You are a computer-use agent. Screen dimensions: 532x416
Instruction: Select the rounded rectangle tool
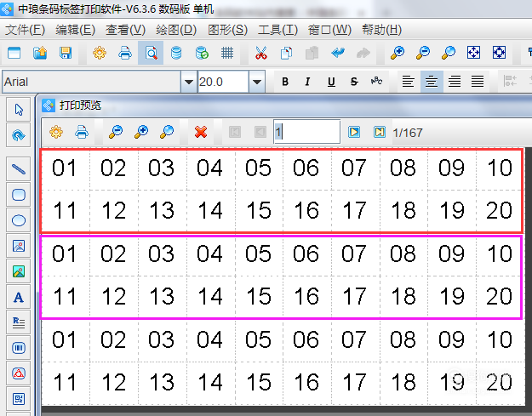pyautogui.click(x=19, y=195)
